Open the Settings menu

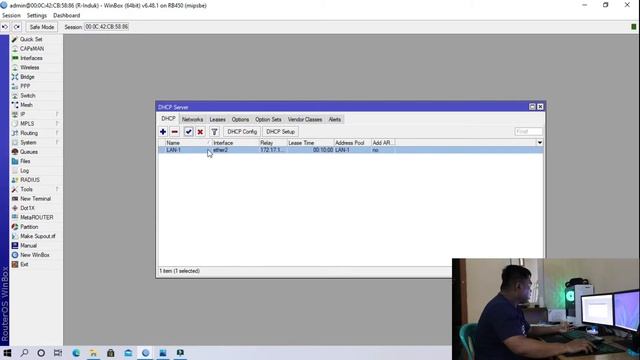click(37, 16)
